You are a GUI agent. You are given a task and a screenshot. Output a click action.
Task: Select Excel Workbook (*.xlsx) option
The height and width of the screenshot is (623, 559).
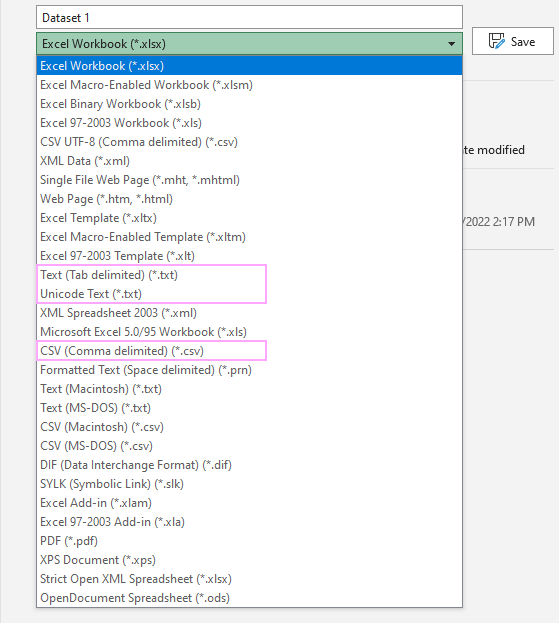pos(250,66)
